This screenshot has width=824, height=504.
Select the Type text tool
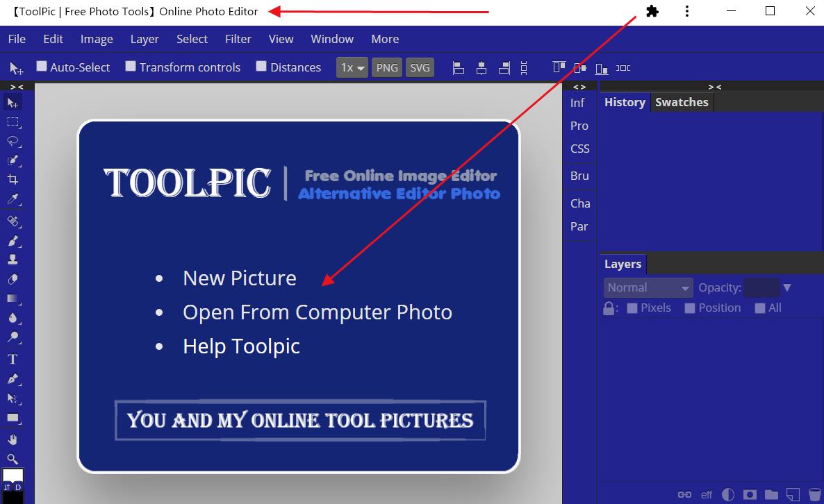[x=13, y=359]
